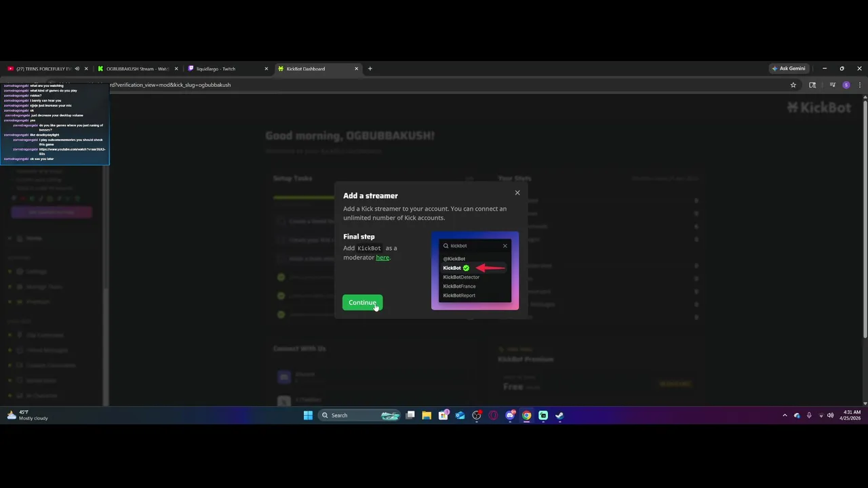Open the Chrome media controls icon

pos(832,85)
